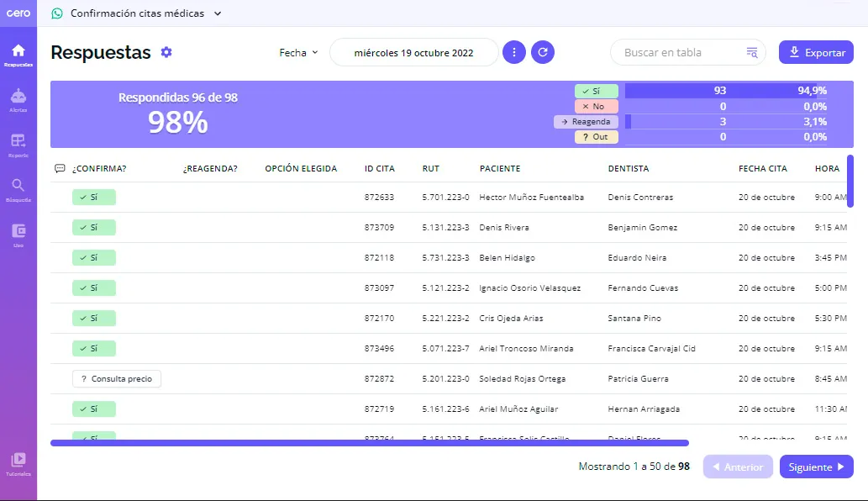Select patient Cris Ojeda Arias
Viewport: 868px width, 501px height.
tap(511, 319)
